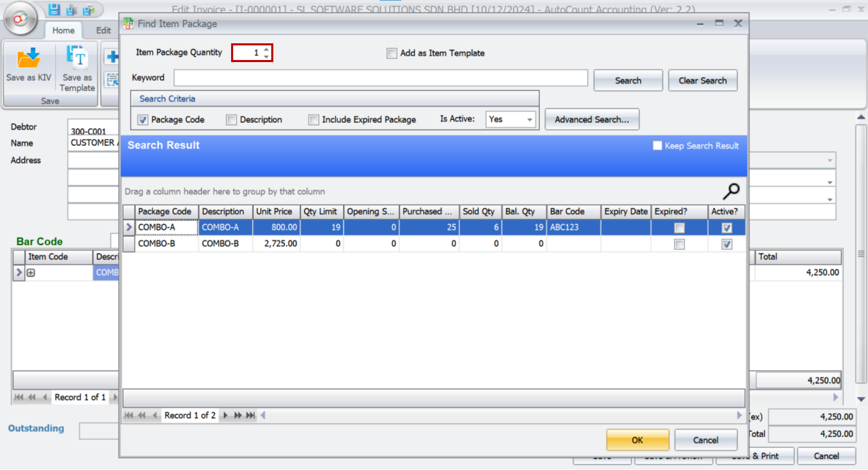Click Cancel in Find Item Package dialog
Screen dimensions: 868x470
click(706, 440)
